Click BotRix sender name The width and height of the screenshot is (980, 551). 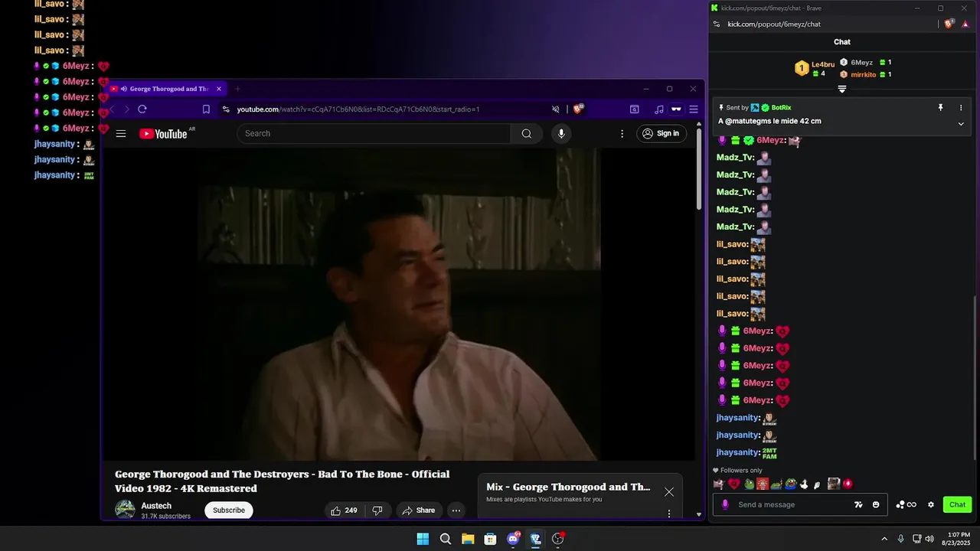coord(781,108)
